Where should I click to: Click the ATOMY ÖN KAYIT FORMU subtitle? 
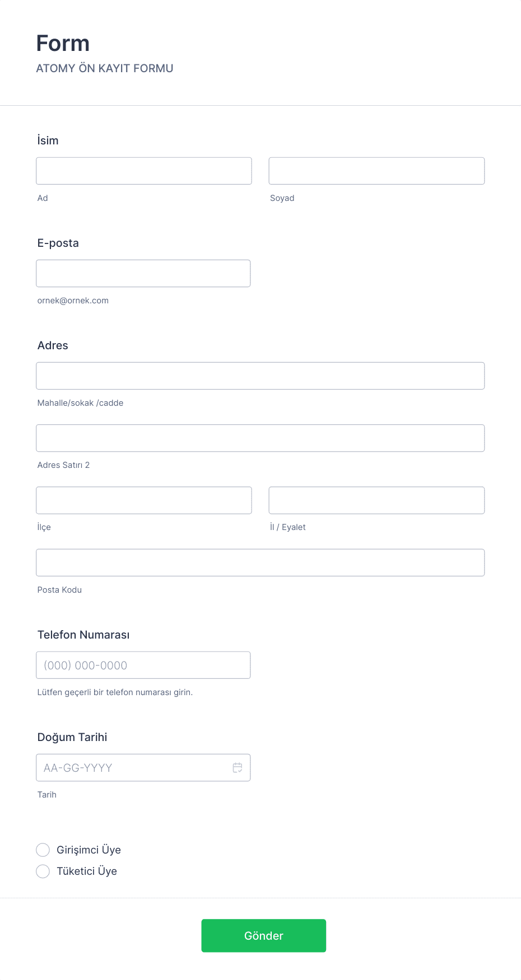(x=105, y=68)
